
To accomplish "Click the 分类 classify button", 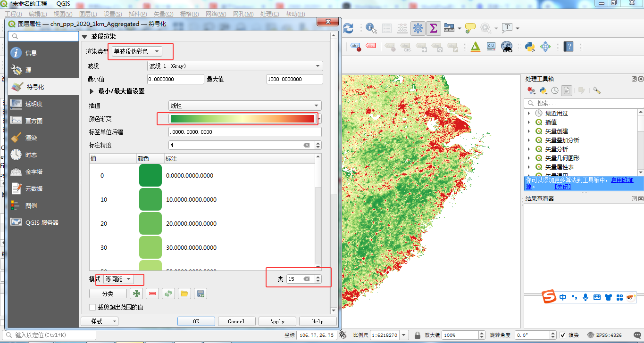I will click(x=108, y=294).
